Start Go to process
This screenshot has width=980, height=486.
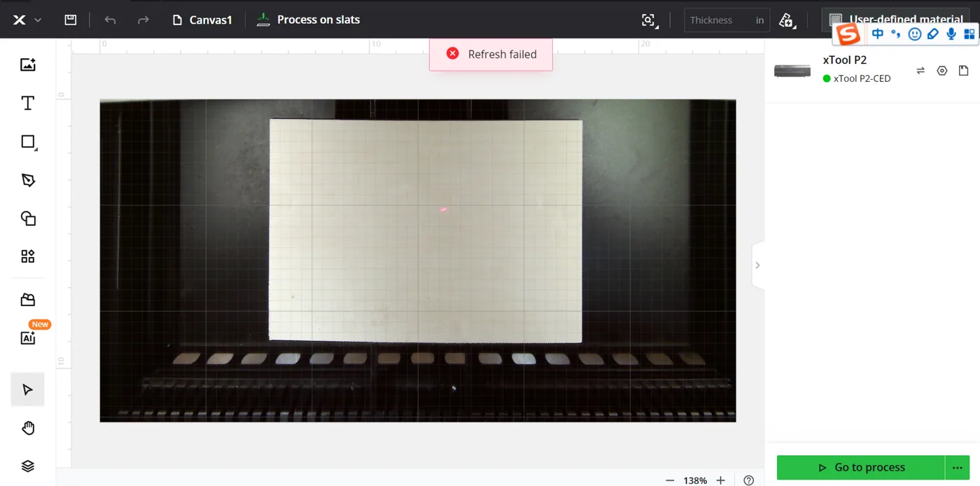861,467
